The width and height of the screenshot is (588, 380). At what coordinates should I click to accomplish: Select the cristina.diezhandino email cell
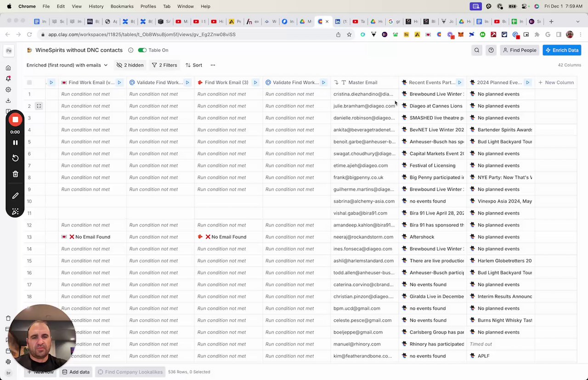tap(365, 94)
